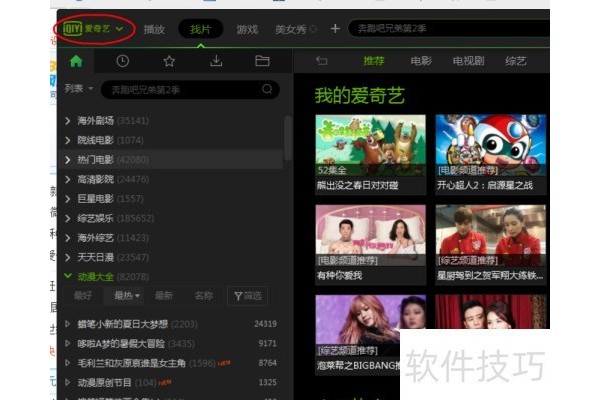
Task: Expand 动漫原创节目 entry
Action: pos(68,382)
